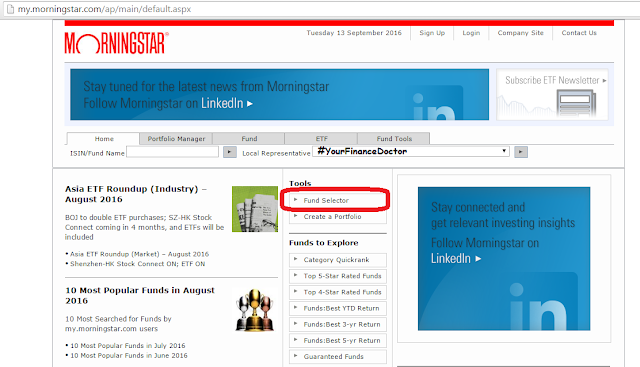The width and height of the screenshot is (640, 367).
Task: Focus the ISIN/Fund Name input field
Action: (x=173, y=152)
